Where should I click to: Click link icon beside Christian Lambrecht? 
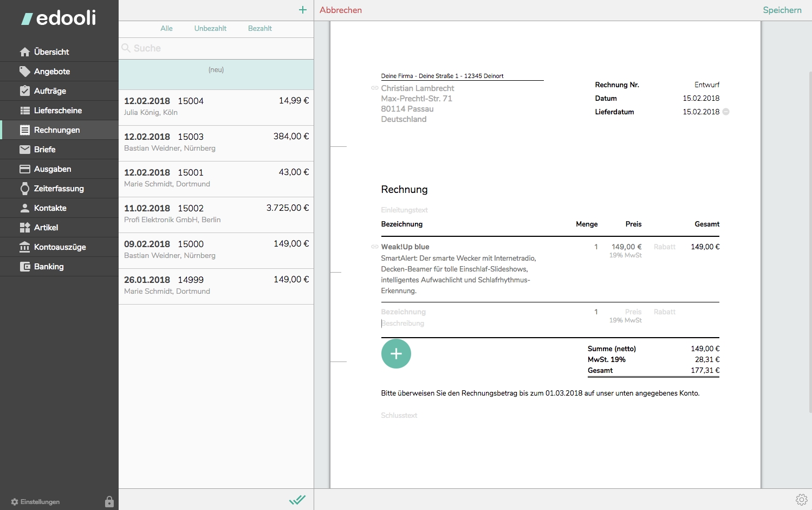[374, 88]
